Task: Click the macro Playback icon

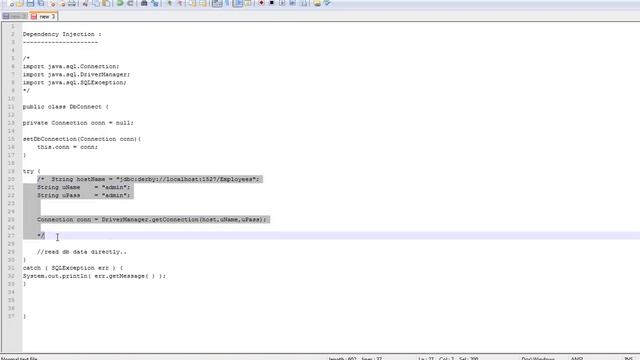Action: [x=282, y=3]
